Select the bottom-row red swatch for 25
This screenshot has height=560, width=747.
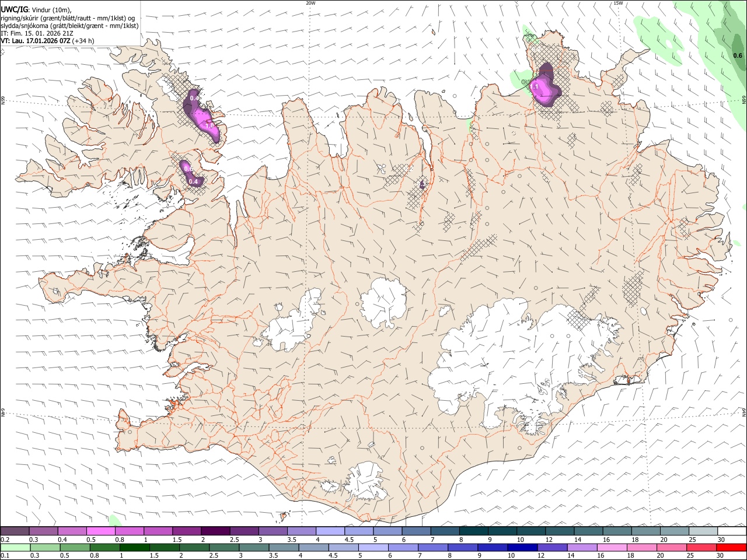tap(701, 548)
